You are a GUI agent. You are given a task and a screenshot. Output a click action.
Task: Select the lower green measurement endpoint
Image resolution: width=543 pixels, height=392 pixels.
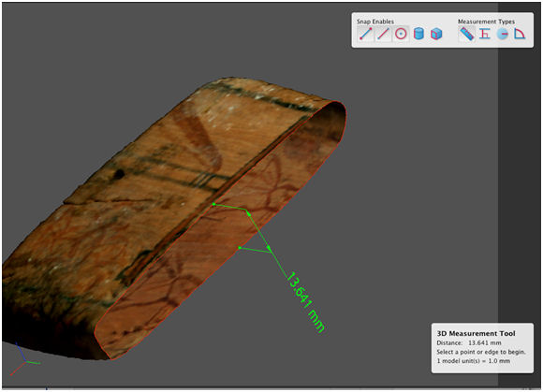(x=240, y=248)
